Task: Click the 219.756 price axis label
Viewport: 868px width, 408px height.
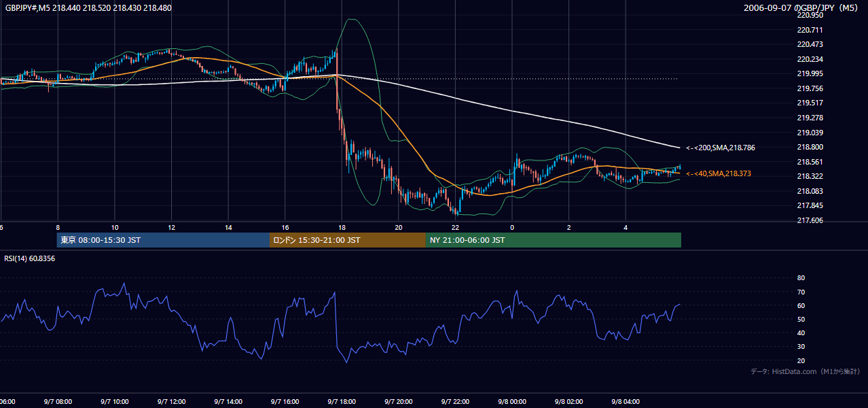Action: pyautogui.click(x=810, y=88)
